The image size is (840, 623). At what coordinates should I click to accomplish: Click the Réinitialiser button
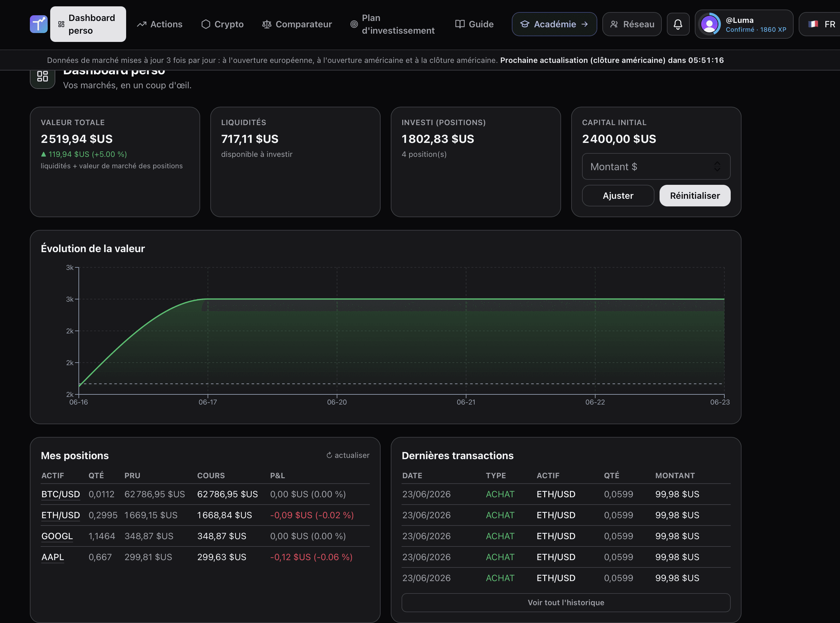click(x=695, y=195)
